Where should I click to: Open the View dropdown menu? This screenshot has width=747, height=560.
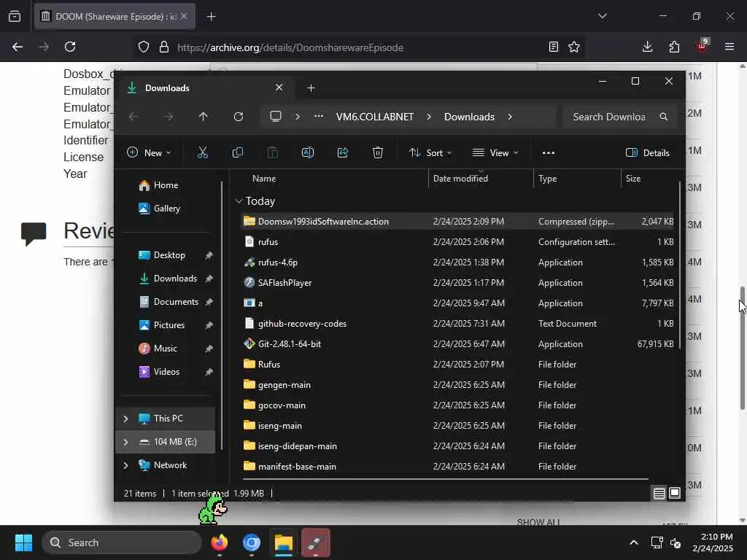click(x=495, y=153)
